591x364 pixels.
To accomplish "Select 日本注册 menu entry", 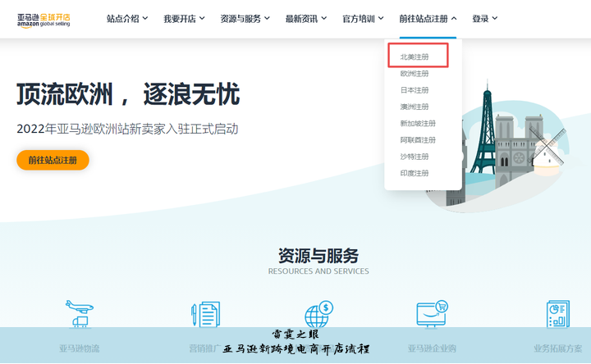I will [x=415, y=90].
